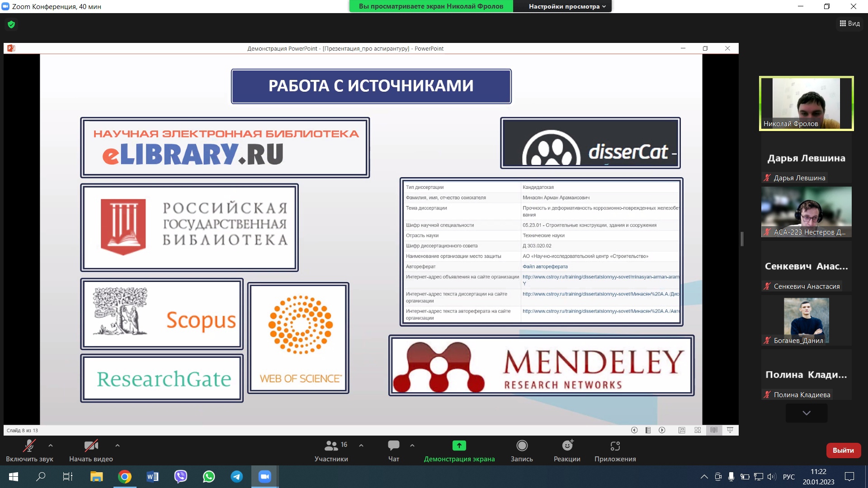This screenshot has width=868, height=488.
Task: Select Николай Фролов video thumbnail
Action: pos(807,103)
